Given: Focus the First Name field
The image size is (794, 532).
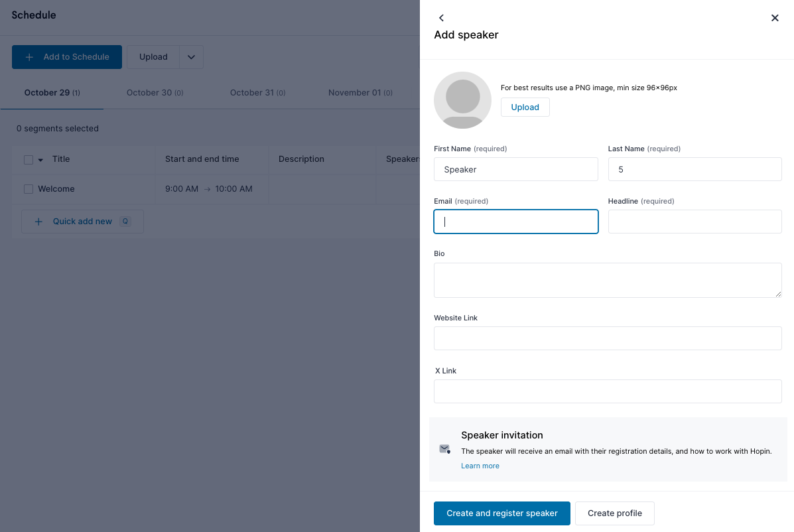Looking at the screenshot, I should [x=515, y=169].
